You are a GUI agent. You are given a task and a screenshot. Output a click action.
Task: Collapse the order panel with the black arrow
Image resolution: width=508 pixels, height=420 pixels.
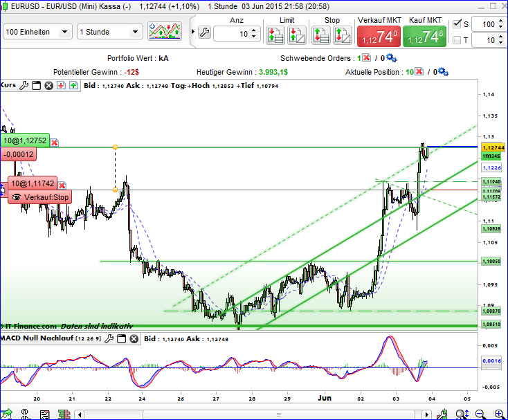193,32
